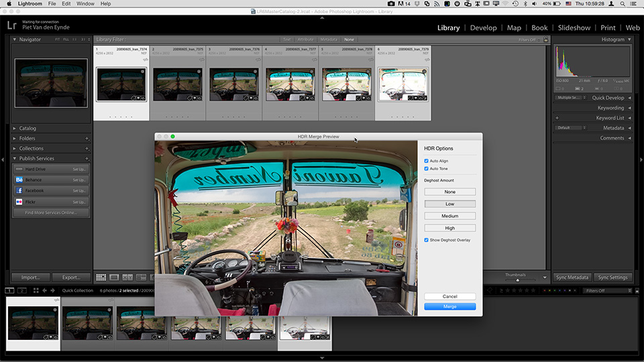The height and width of the screenshot is (362, 644).
Task: Click the volume icon in menu bar
Action: [x=535, y=4]
